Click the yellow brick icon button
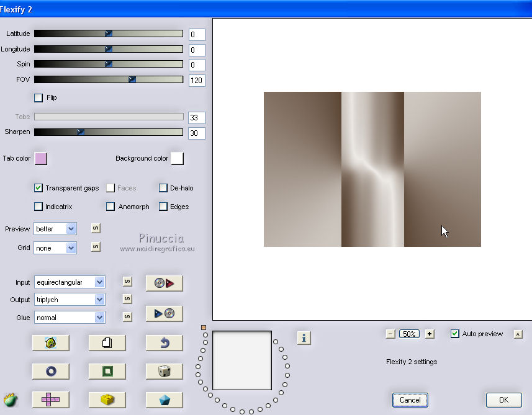This screenshot has height=415, width=532. (107, 399)
